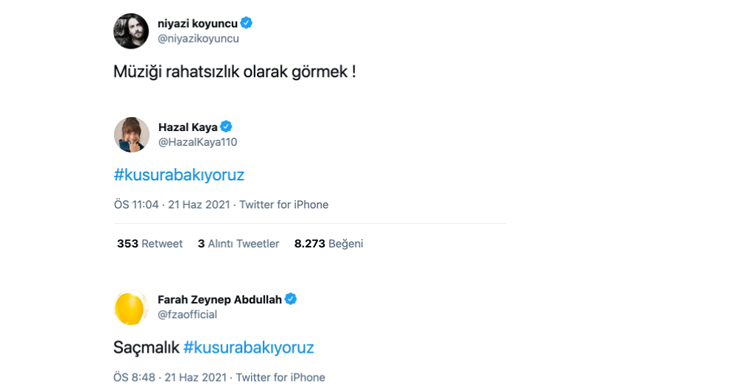Screen dimensions: 750x390
Task: Open the @HazalKaya110 handle
Action: [198, 142]
